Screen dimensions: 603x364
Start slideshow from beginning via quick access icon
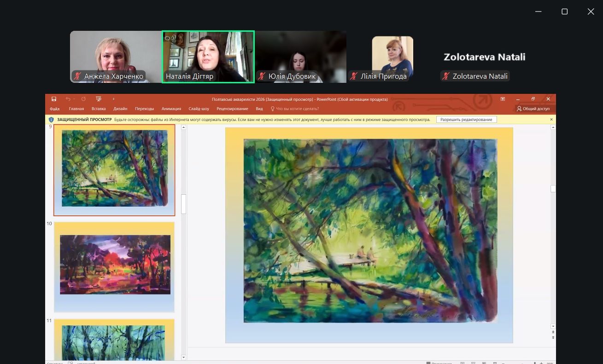pyautogui.click(x=98, y=99)
